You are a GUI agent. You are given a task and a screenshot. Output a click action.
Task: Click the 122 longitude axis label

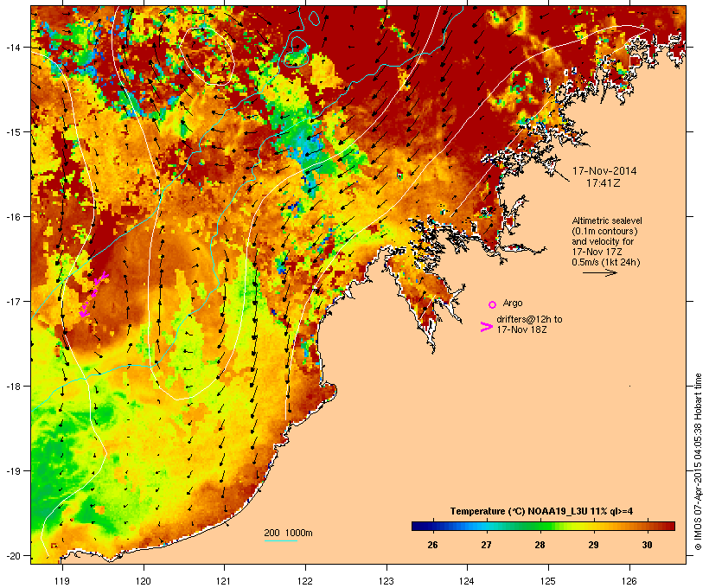tap(305, 581)
